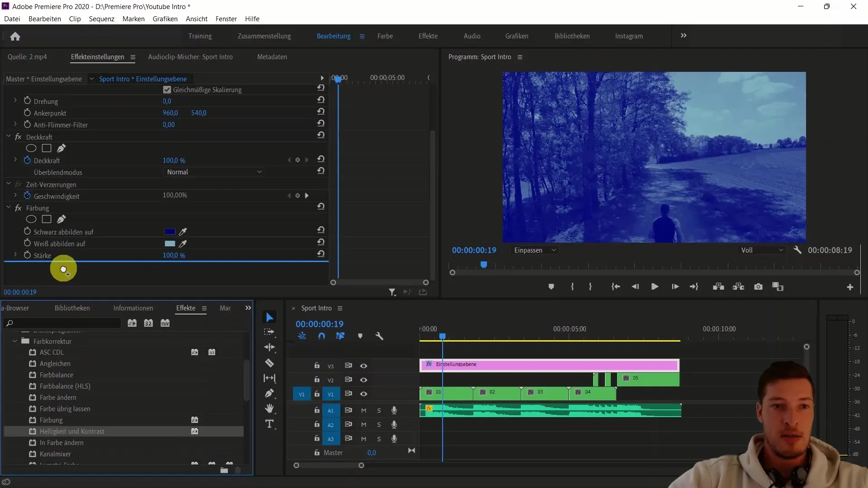Open the Metadaten tab
This screenshot has width=868, height=488.
pos(272,57)
